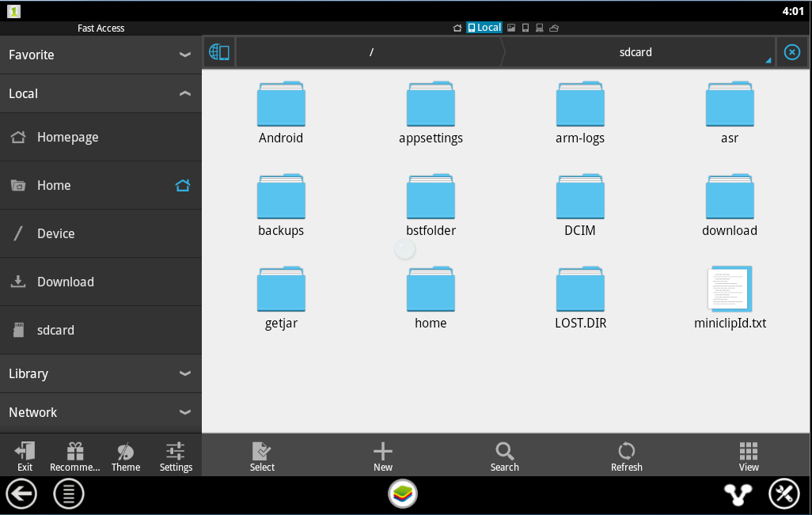Open the home folder in sdcard

pyautogui.click(x=431, y=298)
